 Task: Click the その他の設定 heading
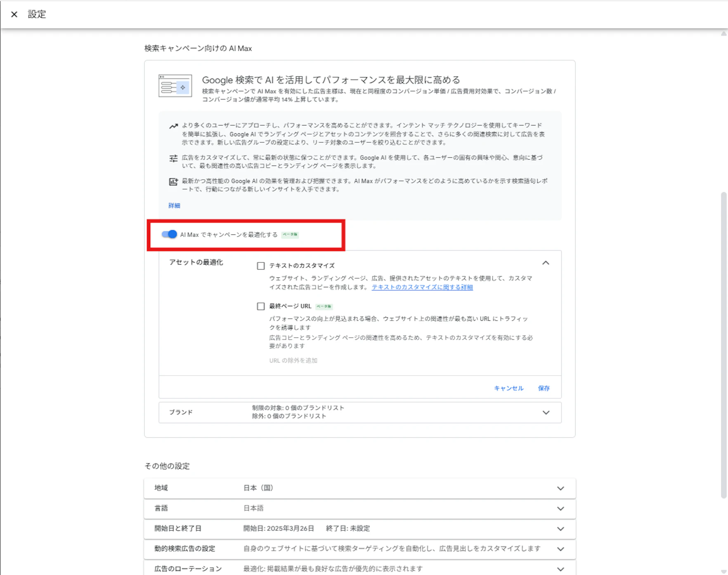click(x=167, y=466)
